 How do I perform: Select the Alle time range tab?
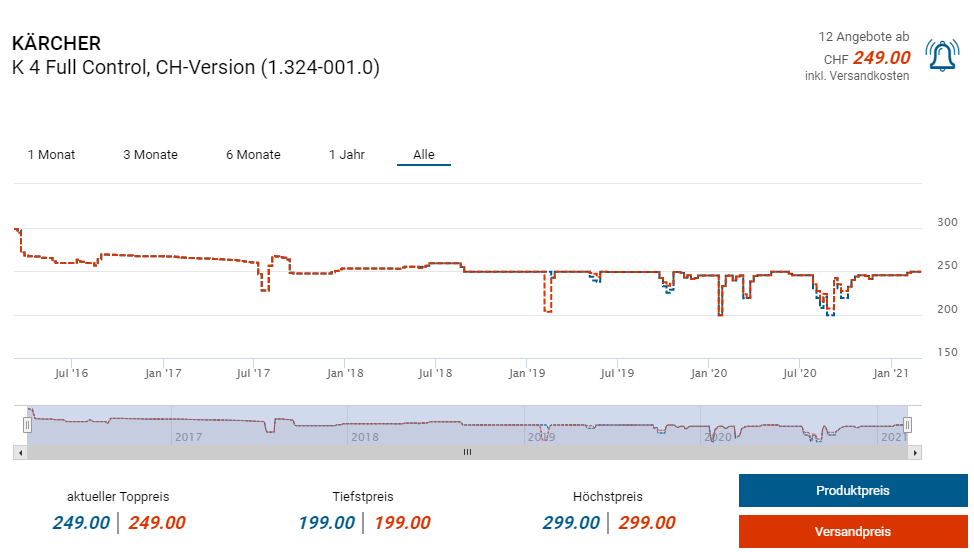424,155
